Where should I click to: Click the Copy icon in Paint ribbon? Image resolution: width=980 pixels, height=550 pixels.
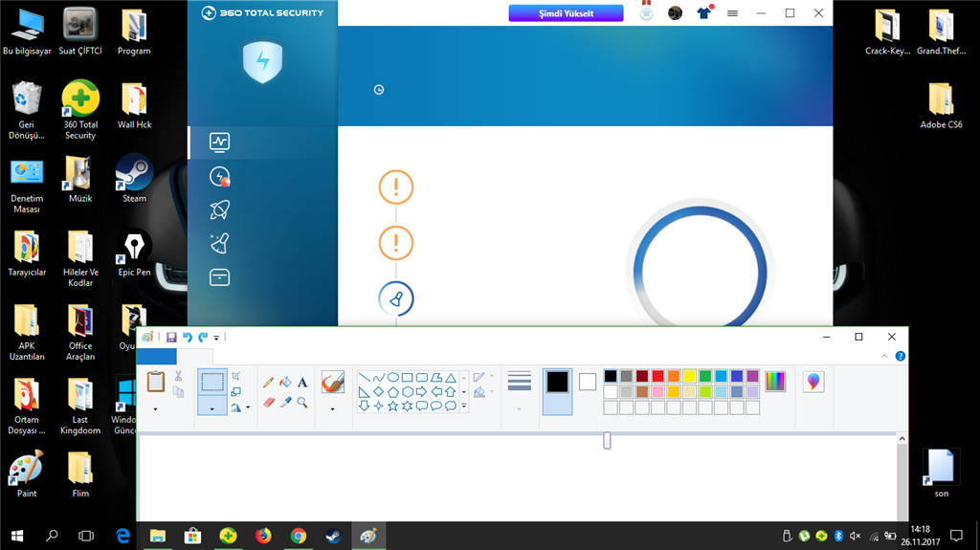coord(178,392)
